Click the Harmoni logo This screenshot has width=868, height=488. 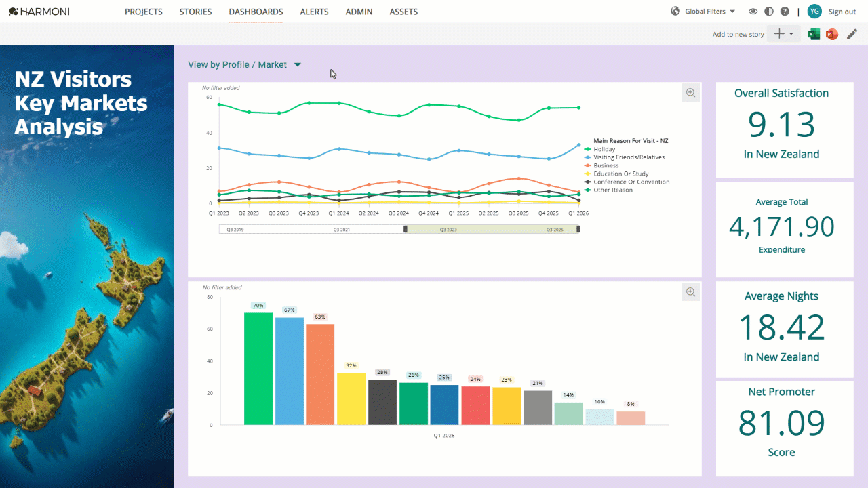coord(39,12)
